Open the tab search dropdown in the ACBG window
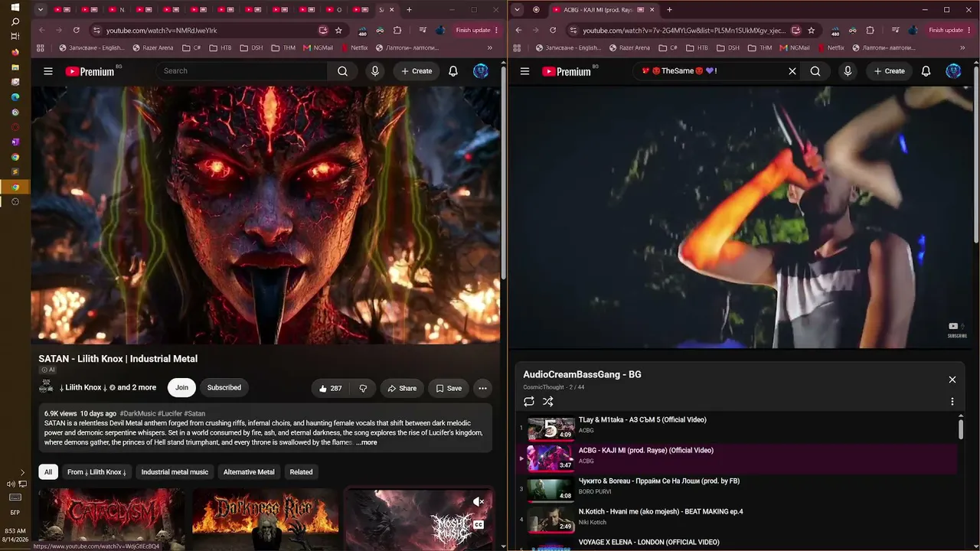This screenshot has height=551, width=980. (x=517, y=10)
